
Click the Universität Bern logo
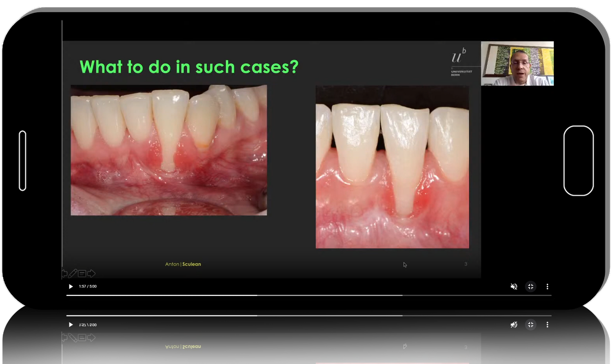pyautogui.click(x=460, y=62)
